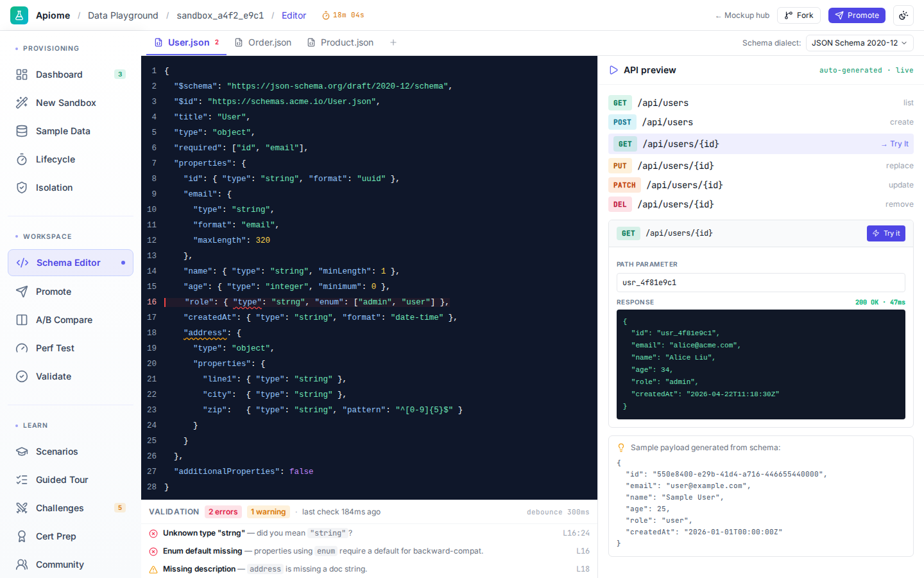This screenshot has width=924, height=578.
Task: Select PATCH /api/users/{id} update endpoint
Action: pyautogui.click(x=761, y=185)
